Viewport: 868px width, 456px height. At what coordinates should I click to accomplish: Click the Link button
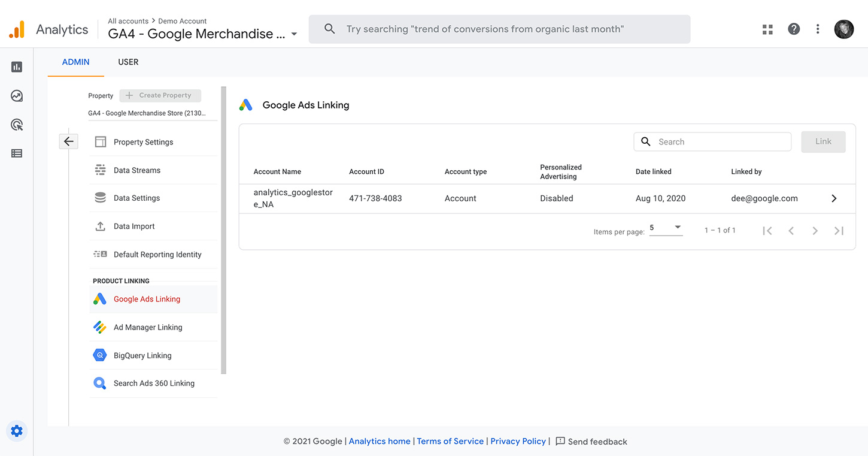click(x=823, y=141)
